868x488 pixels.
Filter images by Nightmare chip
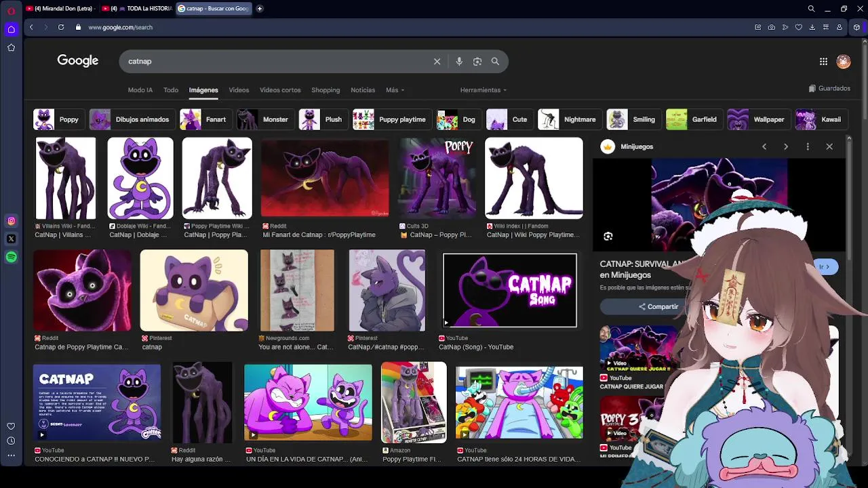[x=570, y=119]
